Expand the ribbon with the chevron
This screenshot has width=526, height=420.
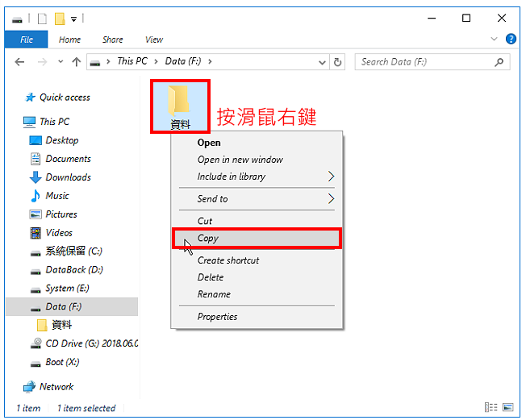[x=494, y=39]
